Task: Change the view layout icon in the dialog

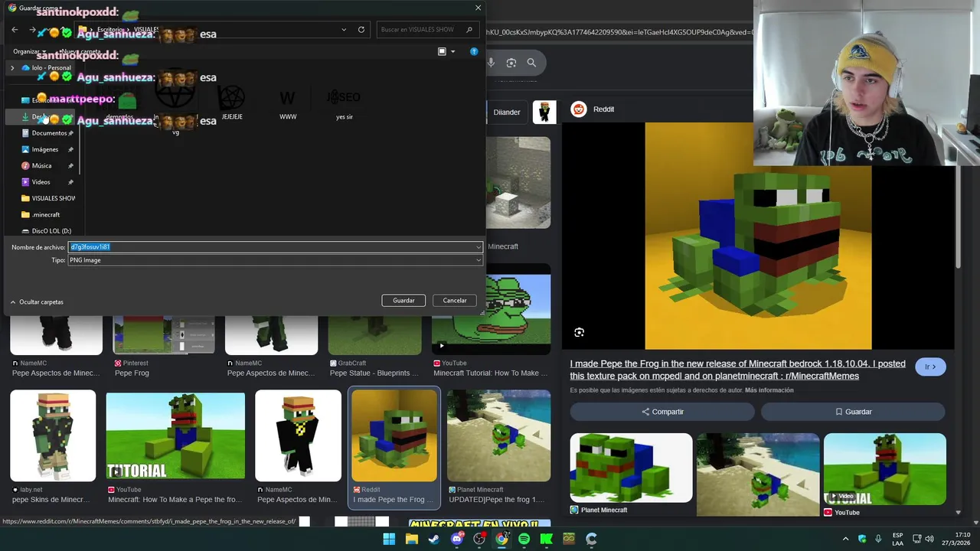Action: coord(442,51)
